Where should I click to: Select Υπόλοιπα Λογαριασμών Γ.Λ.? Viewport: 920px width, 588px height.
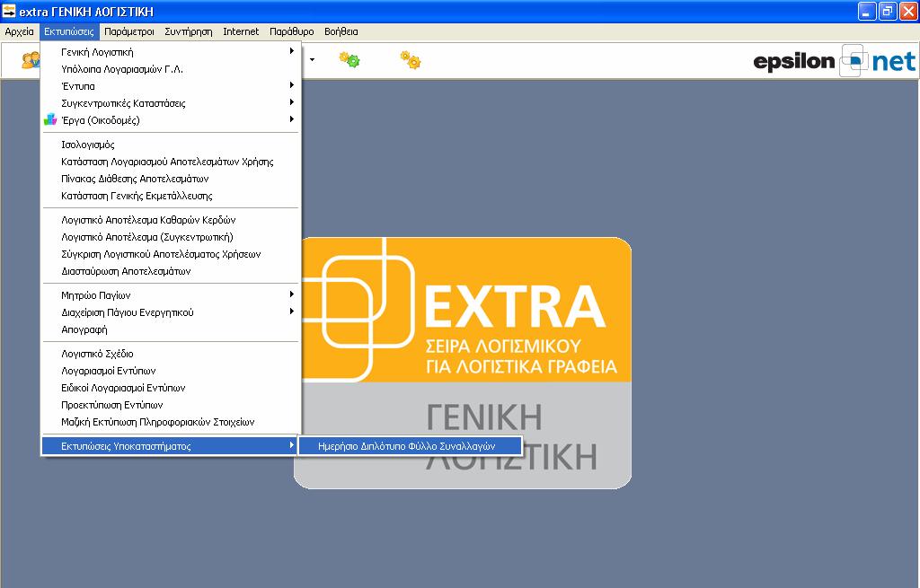[x=170, y=69]
